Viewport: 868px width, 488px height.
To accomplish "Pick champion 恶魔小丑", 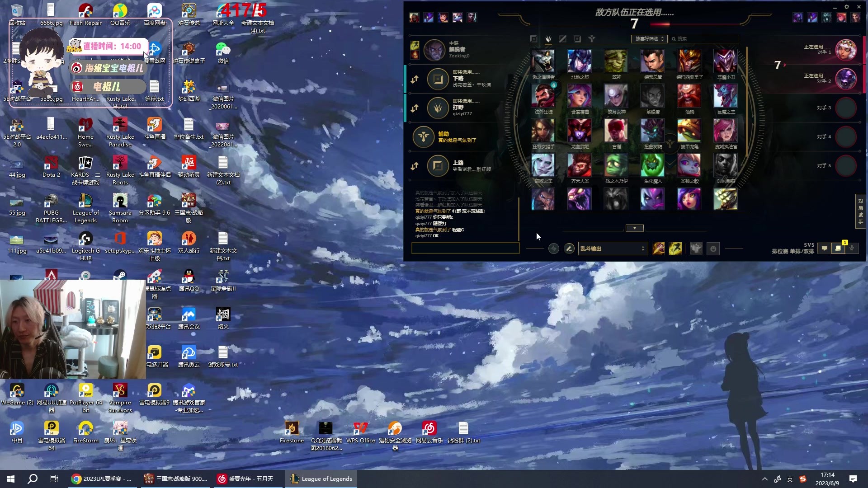I will pyautogui.click(x=726, y=61).
